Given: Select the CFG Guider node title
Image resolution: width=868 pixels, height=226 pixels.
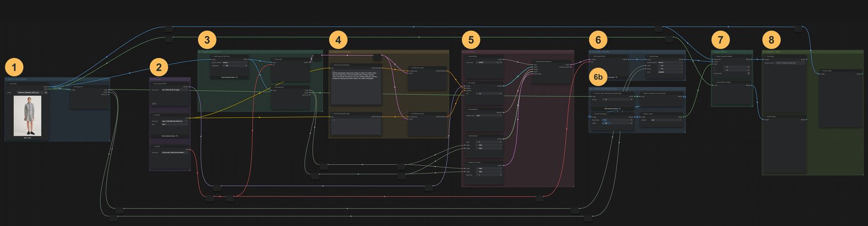Looking at the screenshot, I should click(473, 83).
